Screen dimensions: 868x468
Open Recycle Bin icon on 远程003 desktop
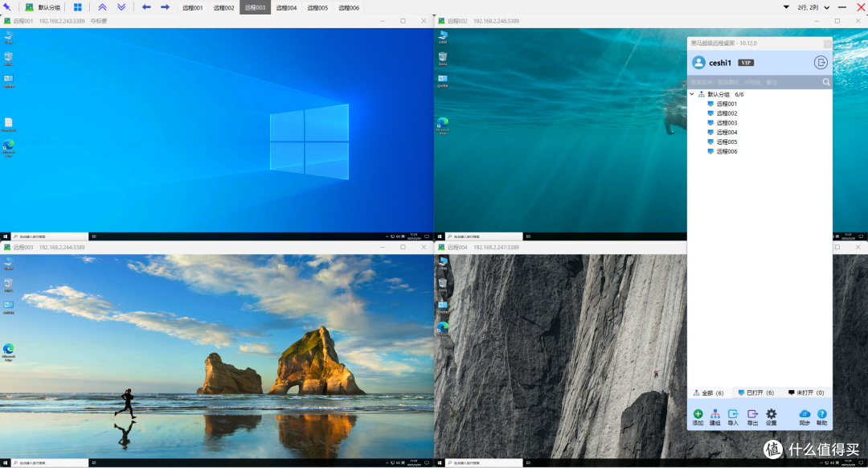pos(8,285)
